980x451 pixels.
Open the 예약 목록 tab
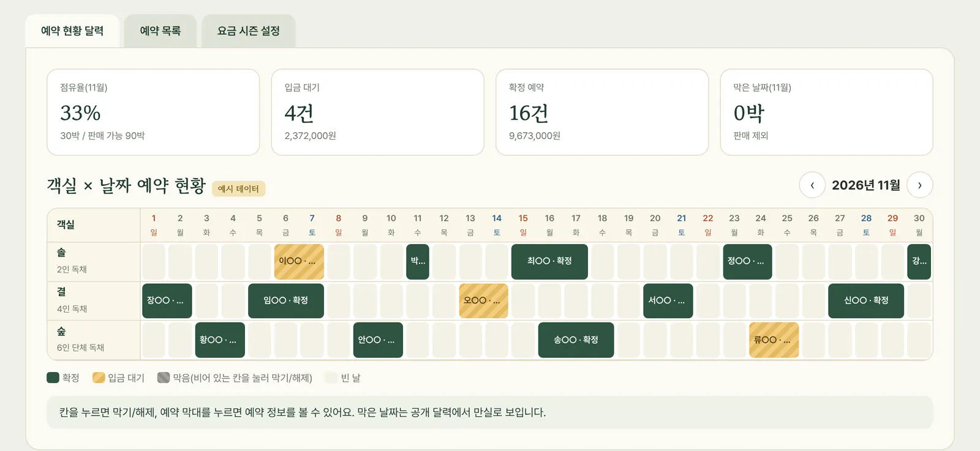[160, 31]
